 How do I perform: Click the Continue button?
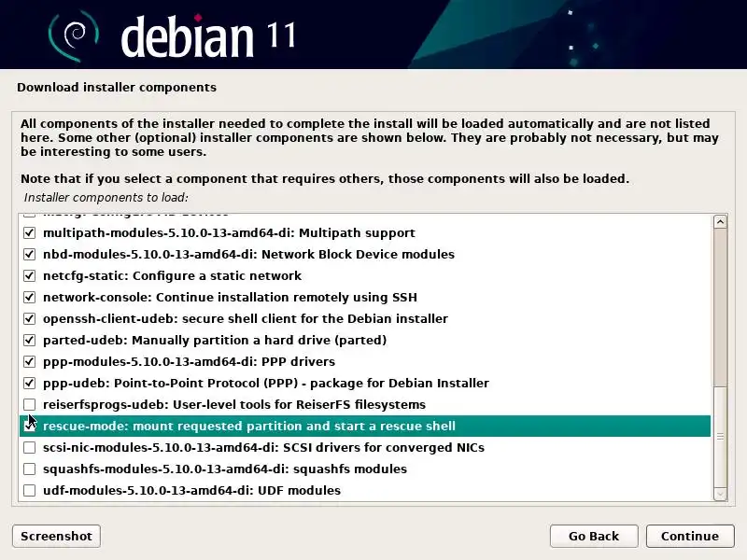point(690,536)
